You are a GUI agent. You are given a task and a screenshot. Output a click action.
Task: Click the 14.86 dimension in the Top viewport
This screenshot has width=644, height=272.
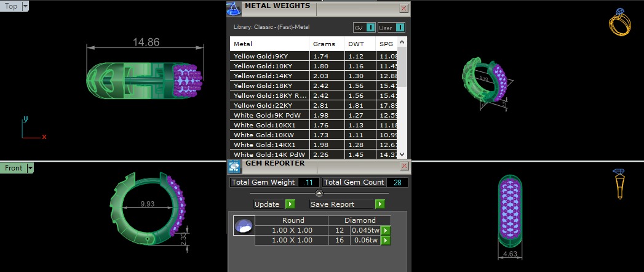tap(146, 42)
